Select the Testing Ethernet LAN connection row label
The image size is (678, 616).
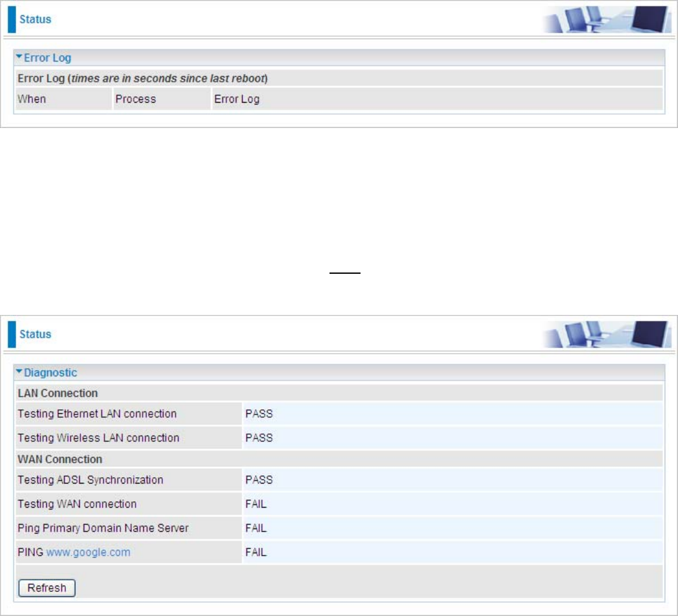tap(98, 414)
